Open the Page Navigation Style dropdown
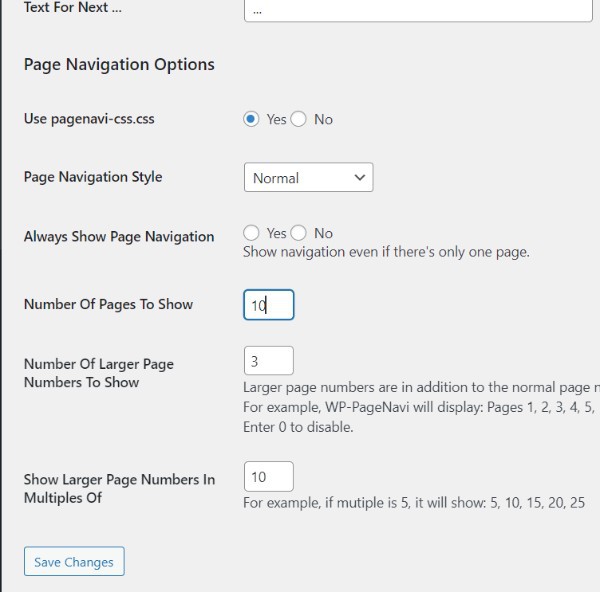This screenshot has width=600, height=592. pos(308,178)
